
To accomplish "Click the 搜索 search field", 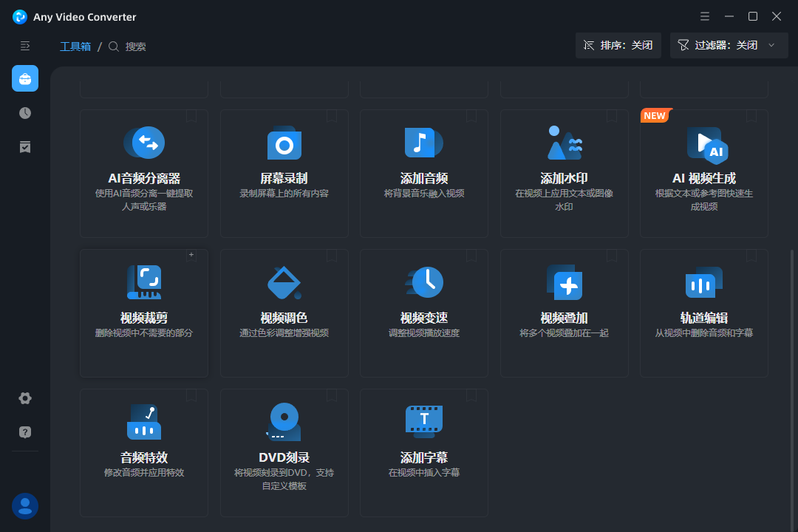I will coord(136,46).
